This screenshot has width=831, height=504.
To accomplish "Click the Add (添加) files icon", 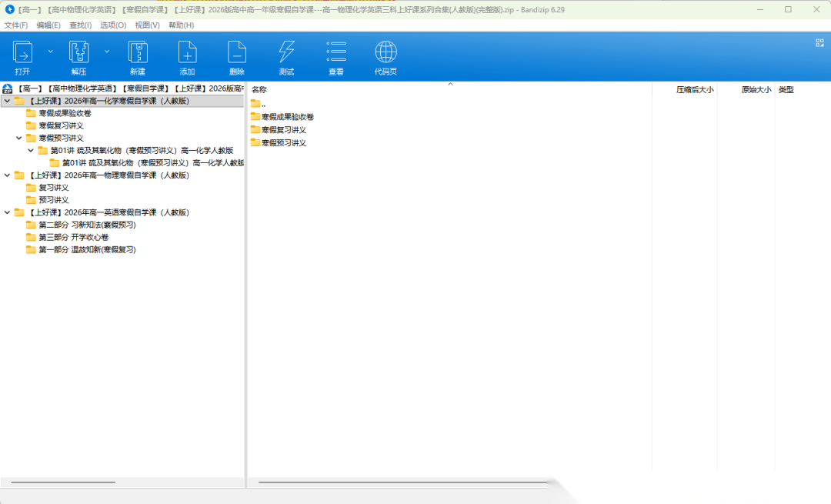I will pyautogui.click(x=187, y=52).
